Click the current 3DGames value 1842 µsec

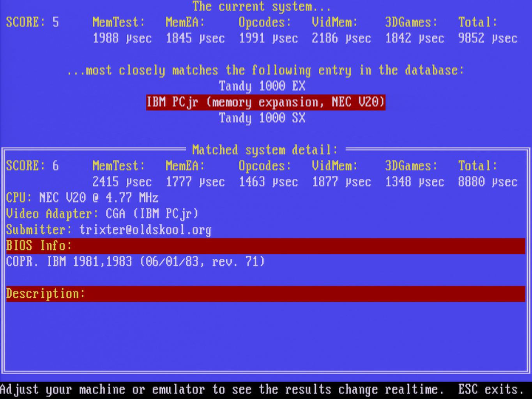pos(415,38)
